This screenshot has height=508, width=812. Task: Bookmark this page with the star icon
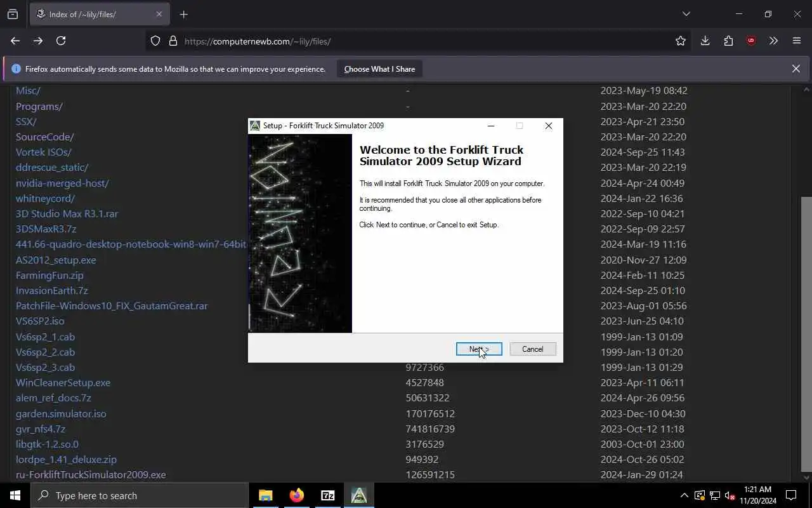point(681,41)
